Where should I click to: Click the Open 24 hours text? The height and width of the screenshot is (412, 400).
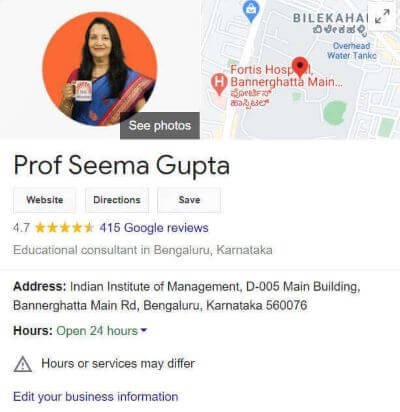(97, 331)
